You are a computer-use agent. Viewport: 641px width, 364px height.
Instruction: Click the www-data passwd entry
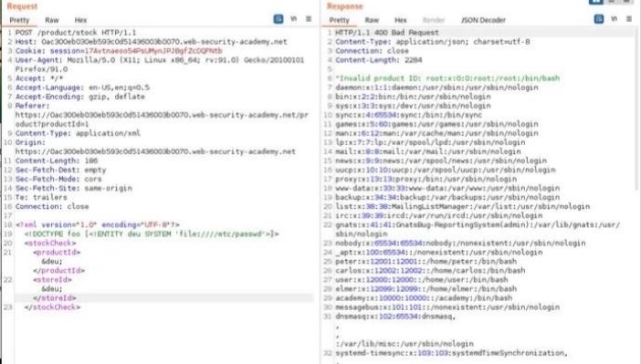pos(447,188)
